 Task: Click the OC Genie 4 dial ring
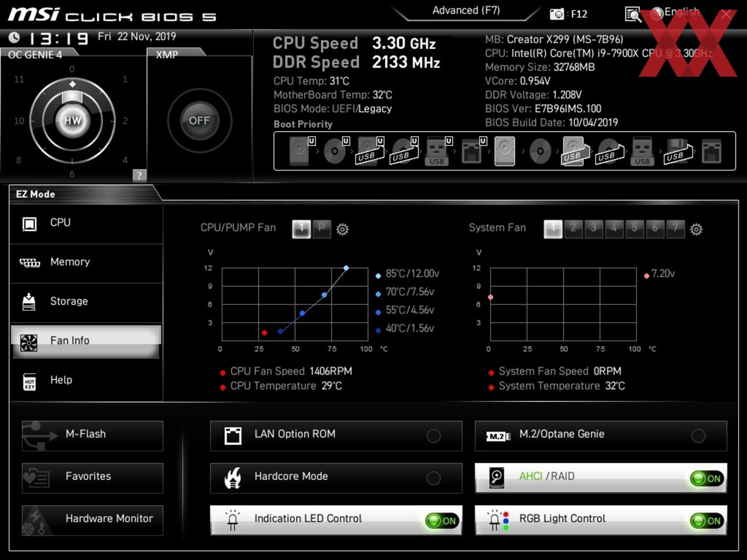73,120
